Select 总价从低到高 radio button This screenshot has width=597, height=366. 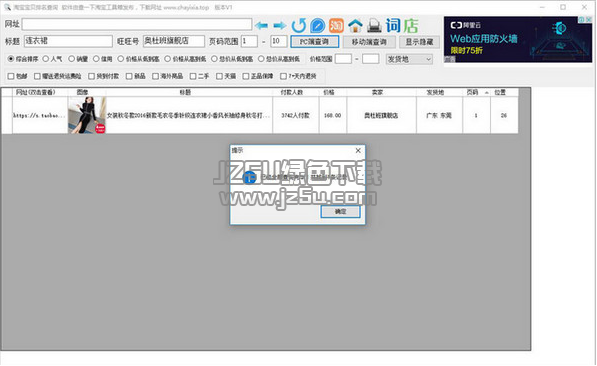pyautogui.click(x=214, y=59)
